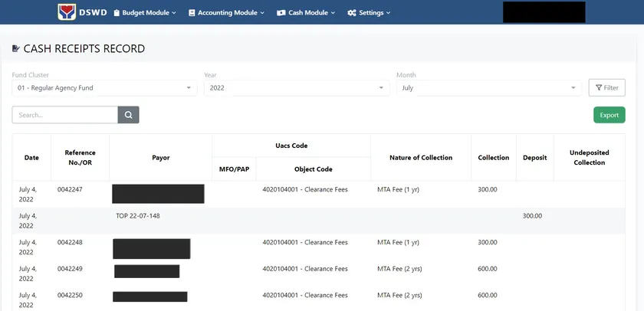Click the Undeposited Collection header
The width and height of the screenshot is (644, 311).
coord(590,158)
